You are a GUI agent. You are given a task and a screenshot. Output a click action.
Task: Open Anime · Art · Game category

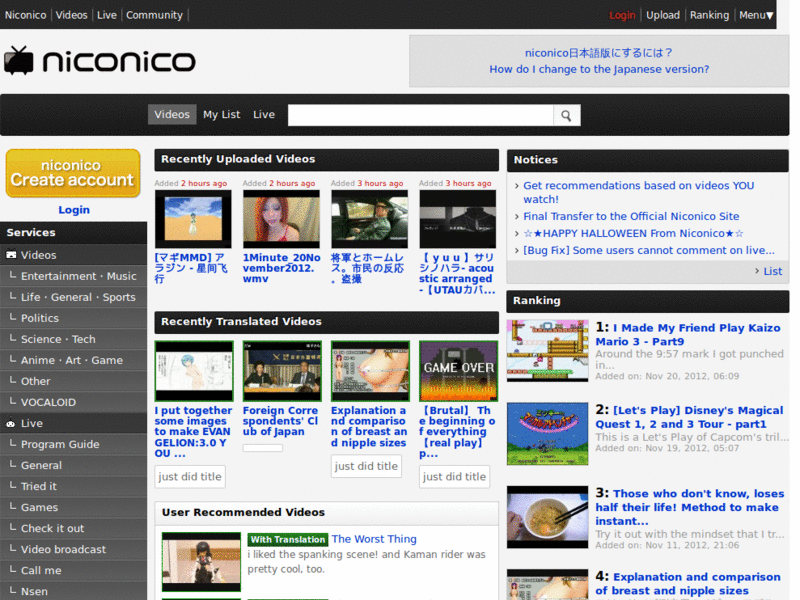point(73,360)
